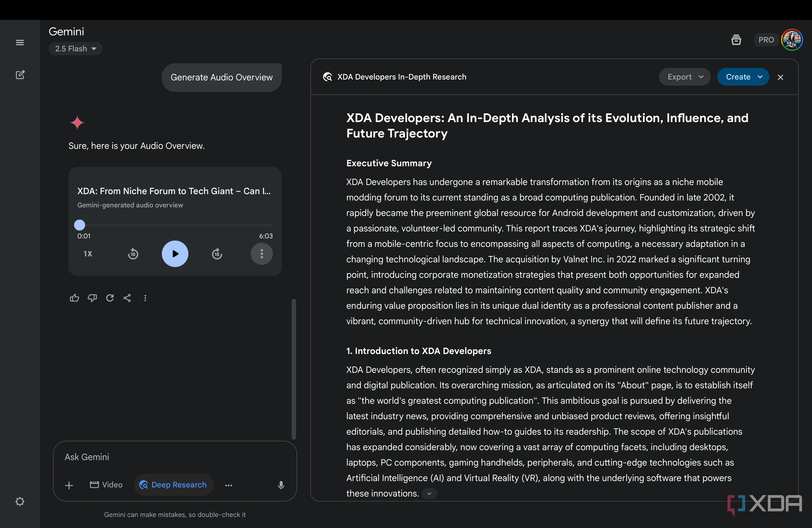The image size is (812, 528).
Task: Skip audio forward 10 seconds
Action: coord(217,254)
